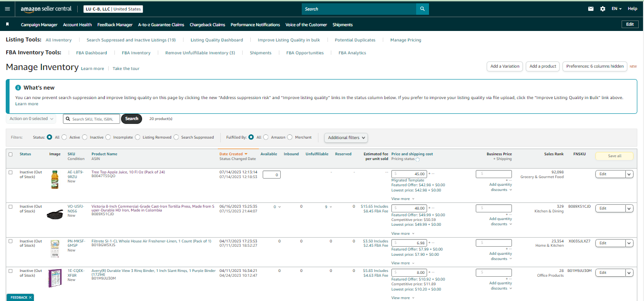This screenshot has width=644, height=301.
Task: Open the EN language dropdown
Action: (x=616, y=9)
